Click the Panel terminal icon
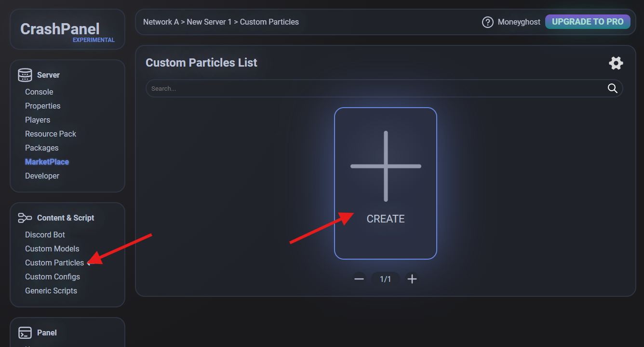The image size is (644, 347). (x=25, y=333)
